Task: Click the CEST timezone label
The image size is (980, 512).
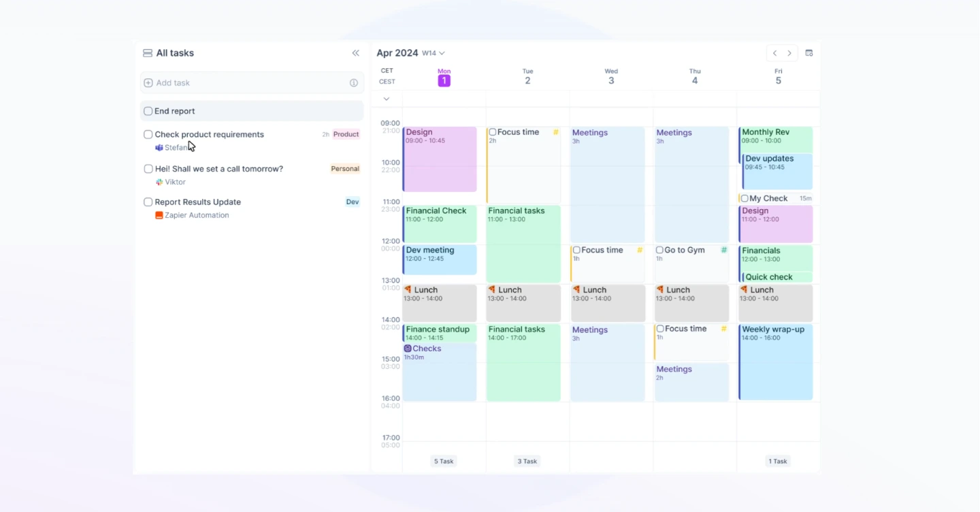Action: [x=387, y=82]
